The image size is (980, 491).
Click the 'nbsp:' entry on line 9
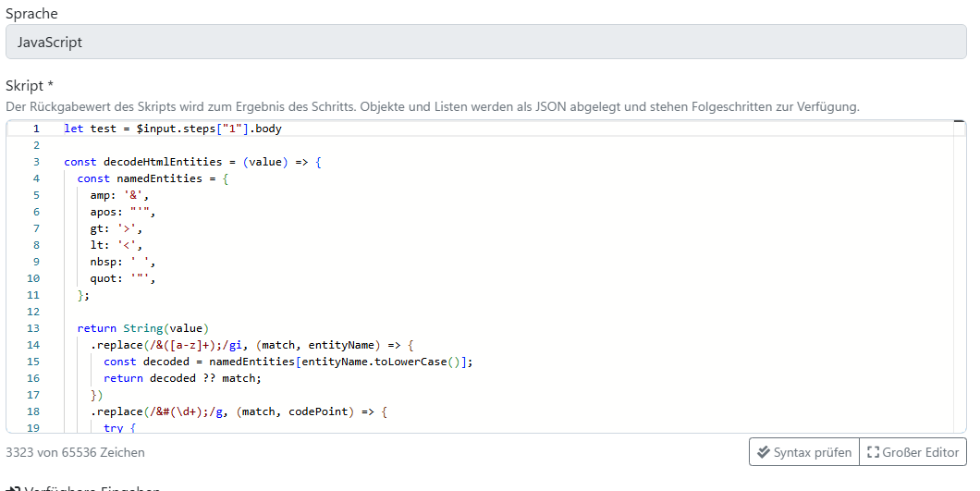tap(122, 262)
